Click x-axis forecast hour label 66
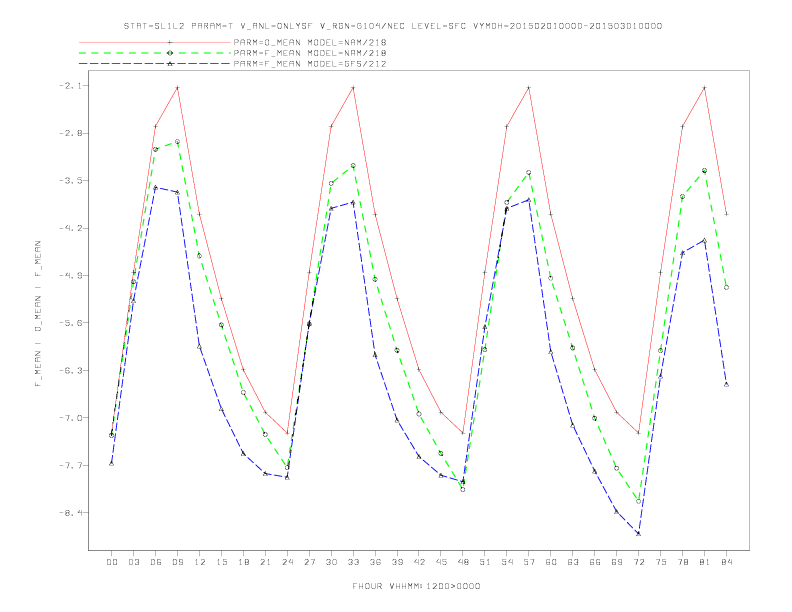Image resolution: width=792 pixels, height=612 pixels. pyautogui.click(x=595, y=562)
